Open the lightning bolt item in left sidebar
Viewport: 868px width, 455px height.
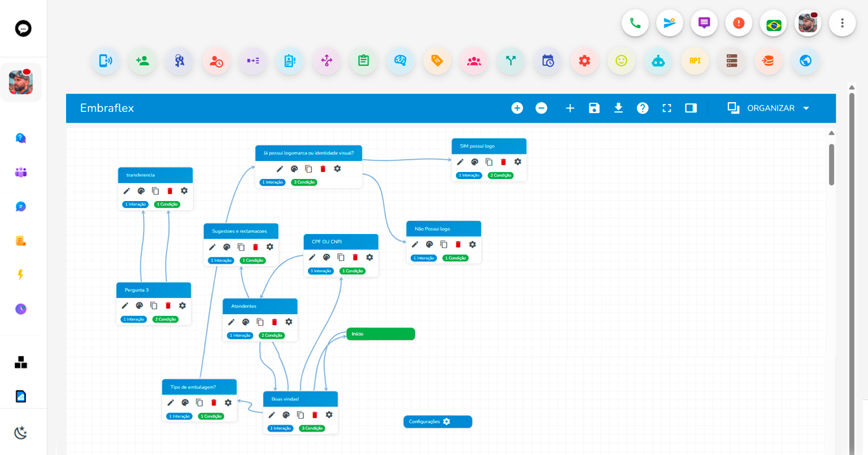[x=21, y=275]
